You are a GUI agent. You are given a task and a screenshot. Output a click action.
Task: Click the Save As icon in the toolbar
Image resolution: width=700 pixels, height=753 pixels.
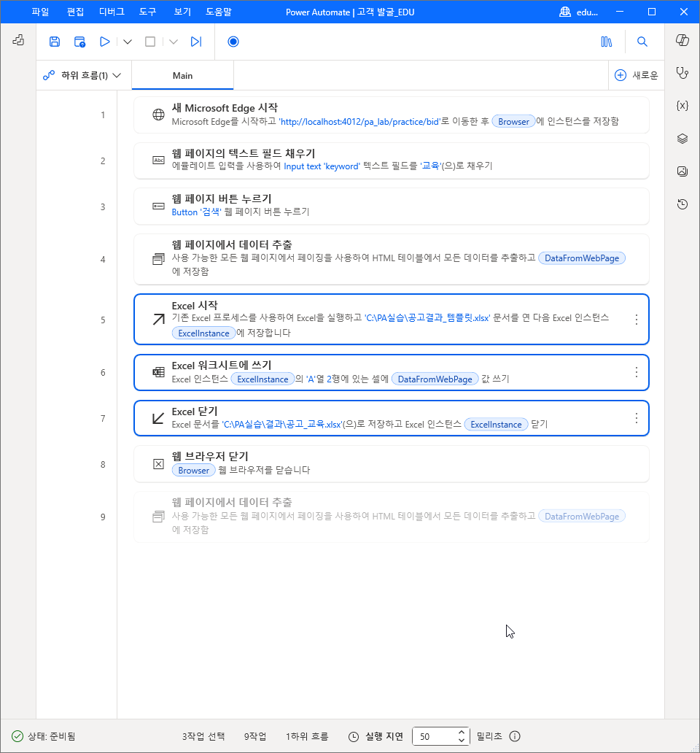tap(79, 42)
